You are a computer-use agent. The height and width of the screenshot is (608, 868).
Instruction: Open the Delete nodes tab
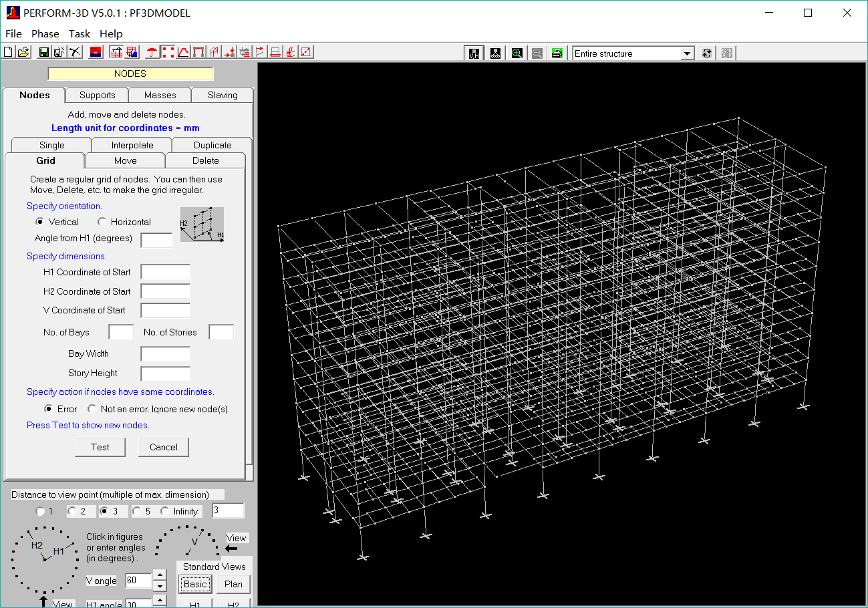click(x=206, y=160)
